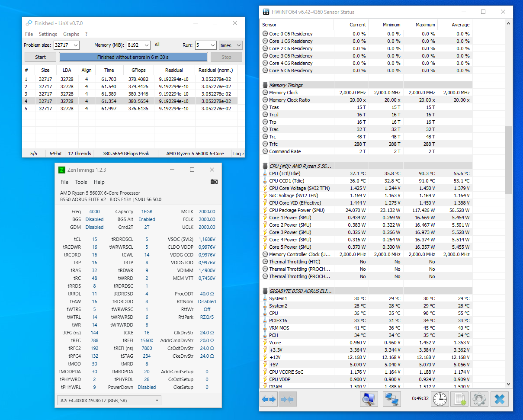Click the collapse columns arrows button in HWiNFO
The height and width of the screenshot is (420, 523).
tap(288, 399)
